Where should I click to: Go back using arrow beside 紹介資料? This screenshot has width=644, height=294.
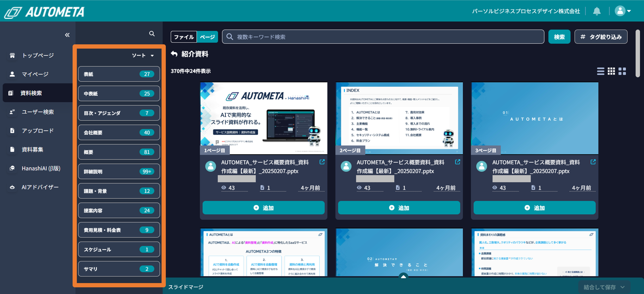click(x=174, y=54)
